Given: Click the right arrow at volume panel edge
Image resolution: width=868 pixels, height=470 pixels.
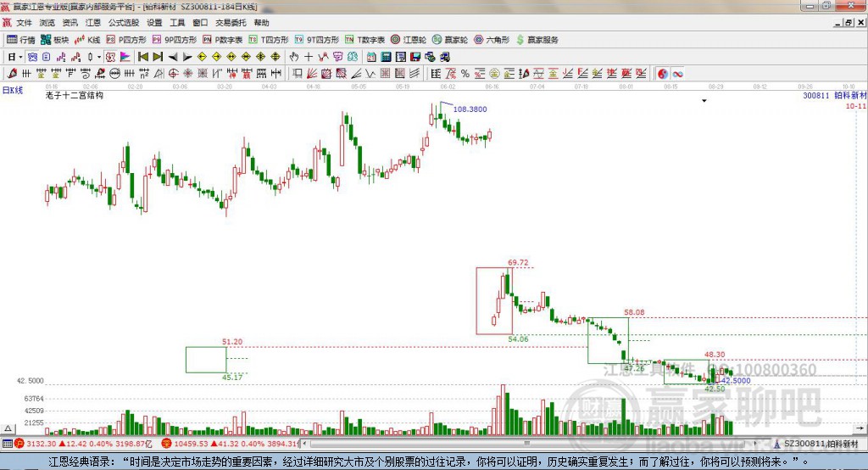Looking at the screenshot, I should (x=860, y=428).
